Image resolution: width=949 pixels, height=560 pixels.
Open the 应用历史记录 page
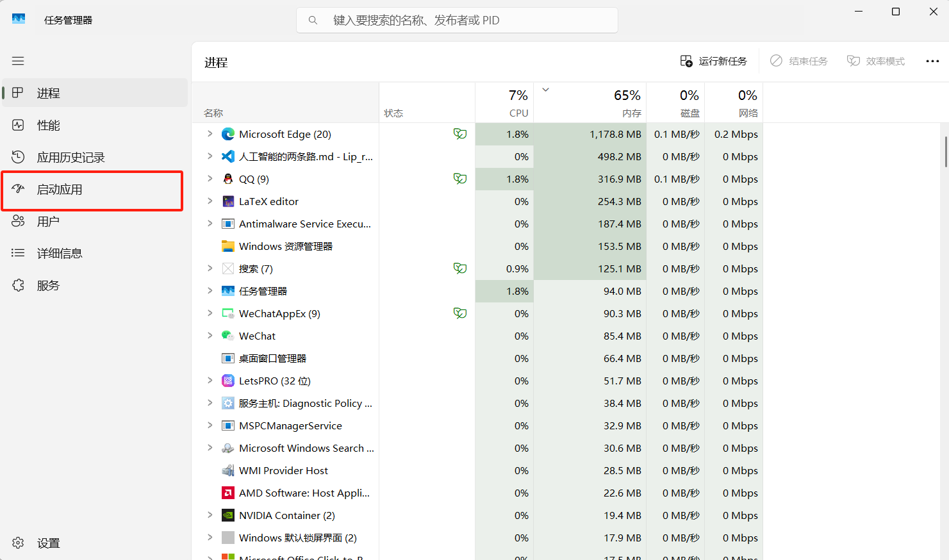[x=95, y=157]
